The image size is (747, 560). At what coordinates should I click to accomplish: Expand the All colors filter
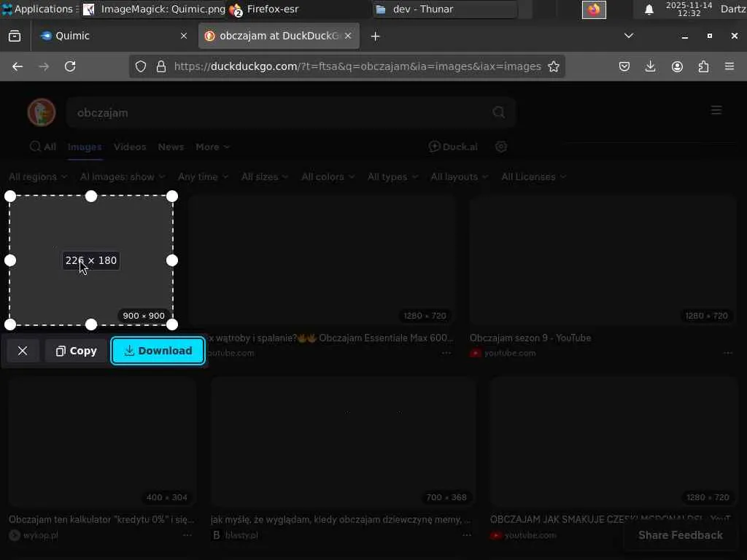[328, 177]
